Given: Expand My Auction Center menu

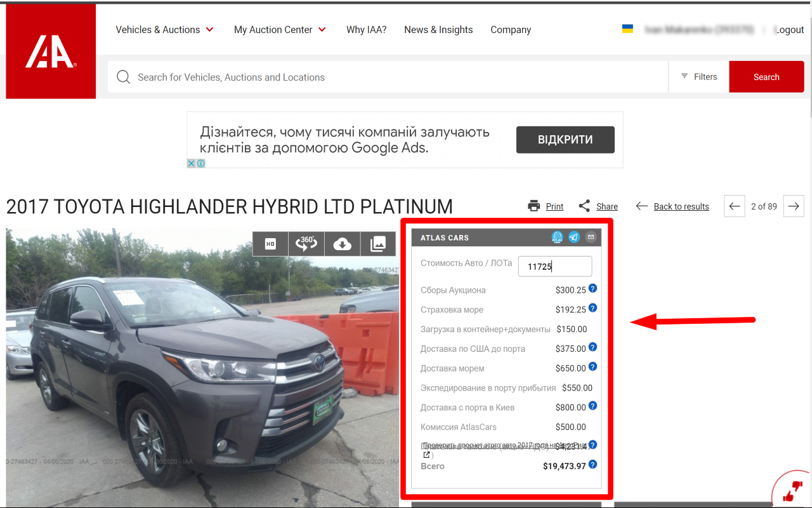Looking at the screenshot, I should 280,29.
